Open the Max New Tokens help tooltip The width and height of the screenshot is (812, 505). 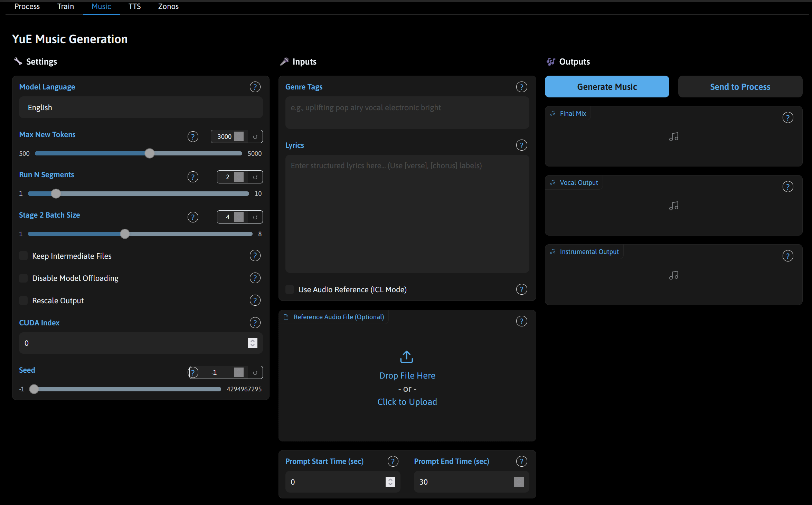193,136
